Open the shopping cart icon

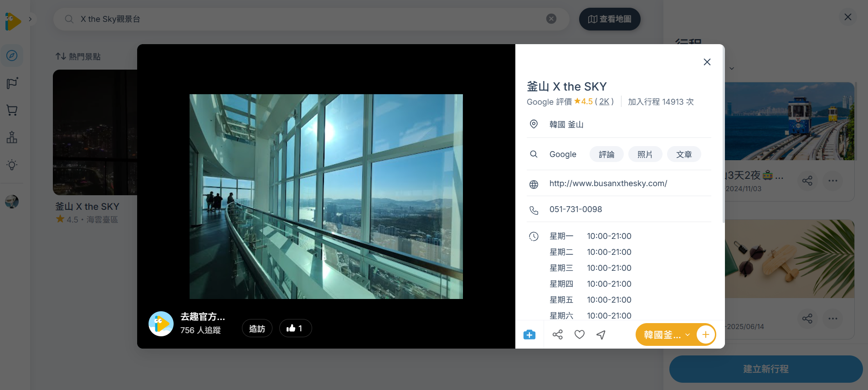tap(12, 110)
